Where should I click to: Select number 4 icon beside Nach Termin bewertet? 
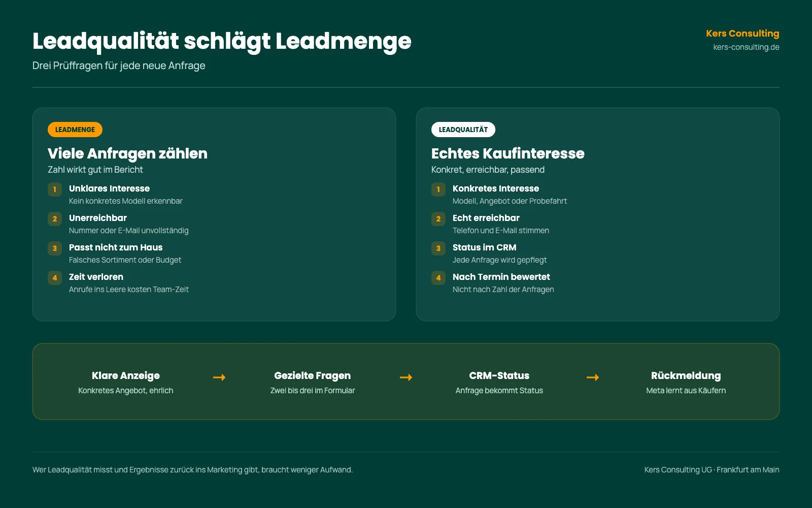click(x=438, y=278)
